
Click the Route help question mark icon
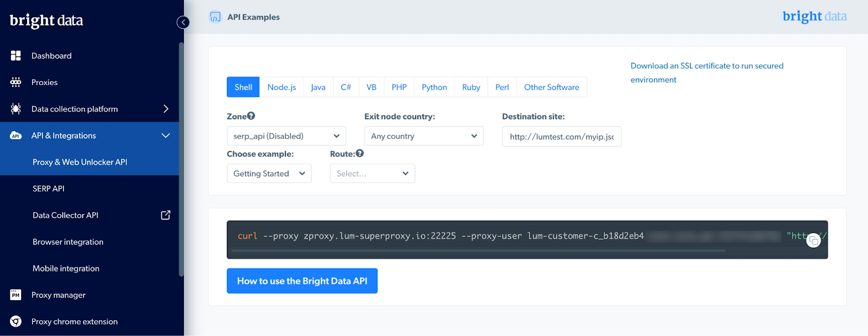pos(360,153)
